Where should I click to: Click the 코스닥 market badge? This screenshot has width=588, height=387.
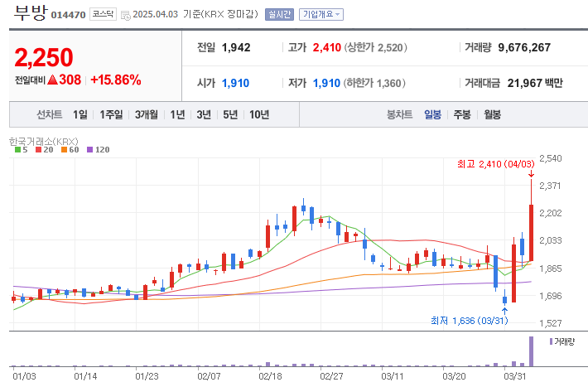pyautogui.click(x=103, y=14)
